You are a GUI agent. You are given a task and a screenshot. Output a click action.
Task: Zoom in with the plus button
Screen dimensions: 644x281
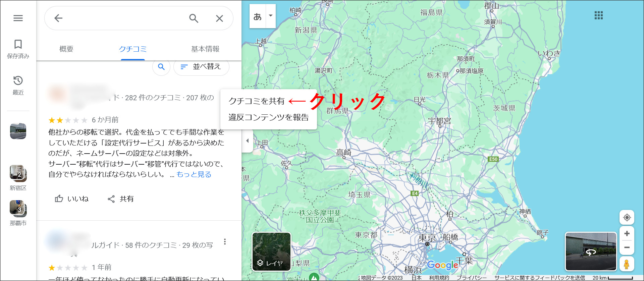627,233
